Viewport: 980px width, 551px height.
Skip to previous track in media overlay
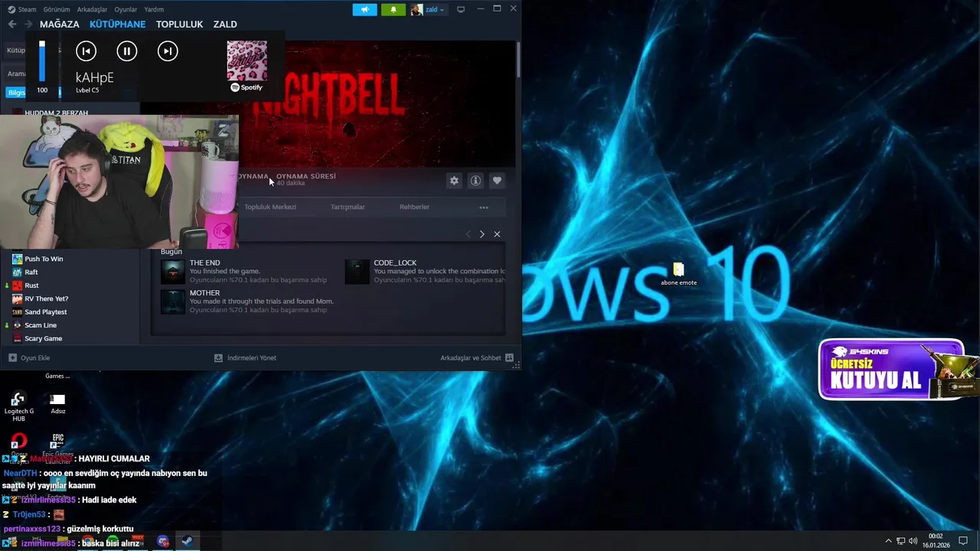(86, 51)
